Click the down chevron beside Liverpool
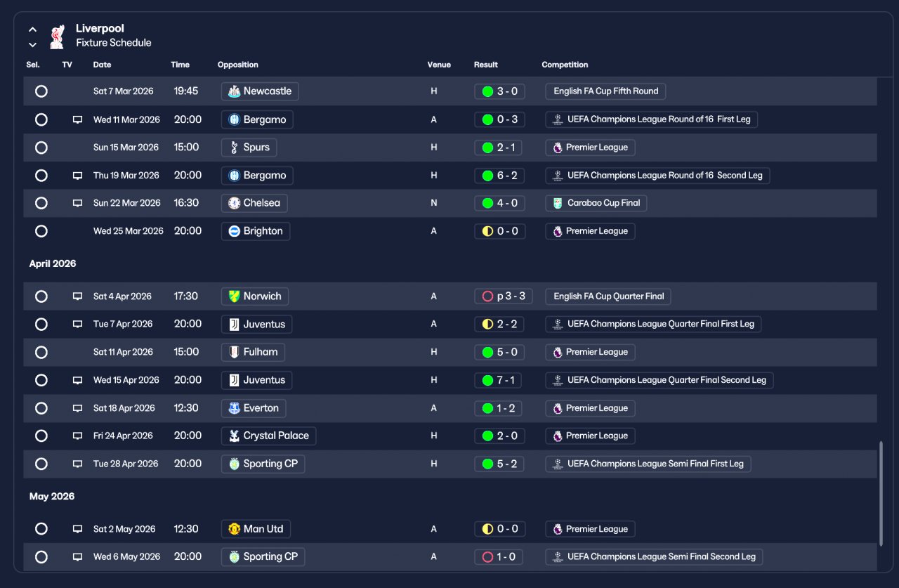This screenshot has height=588, width=899. click(32, 45)
